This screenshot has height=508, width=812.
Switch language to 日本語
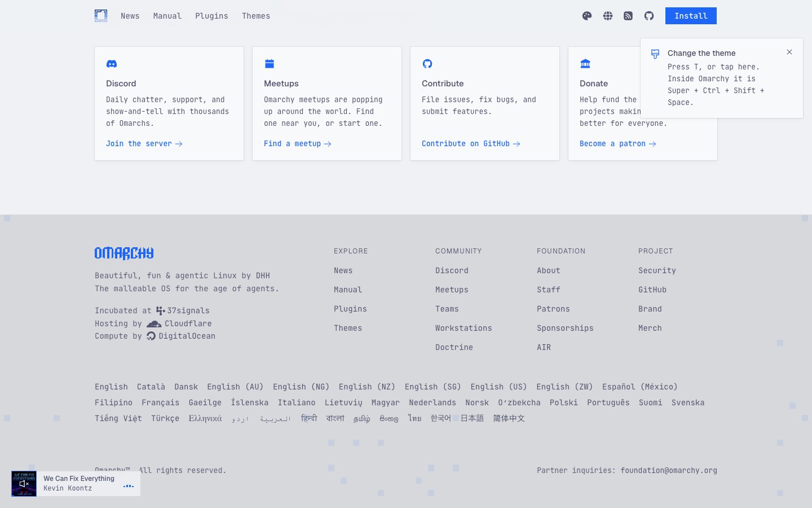click(473, 418)
